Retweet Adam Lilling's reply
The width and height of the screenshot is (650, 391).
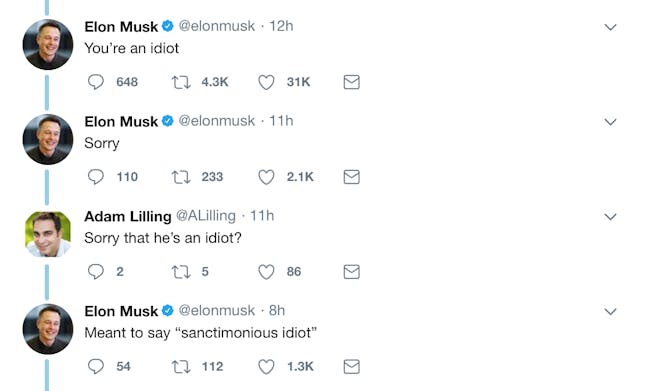(181, 272)
